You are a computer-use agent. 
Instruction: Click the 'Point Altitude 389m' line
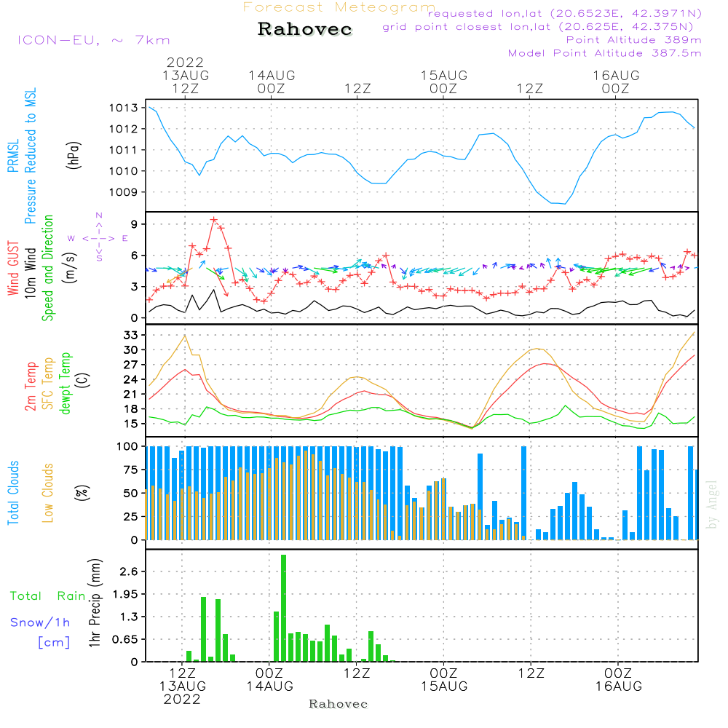coord(634,40)
